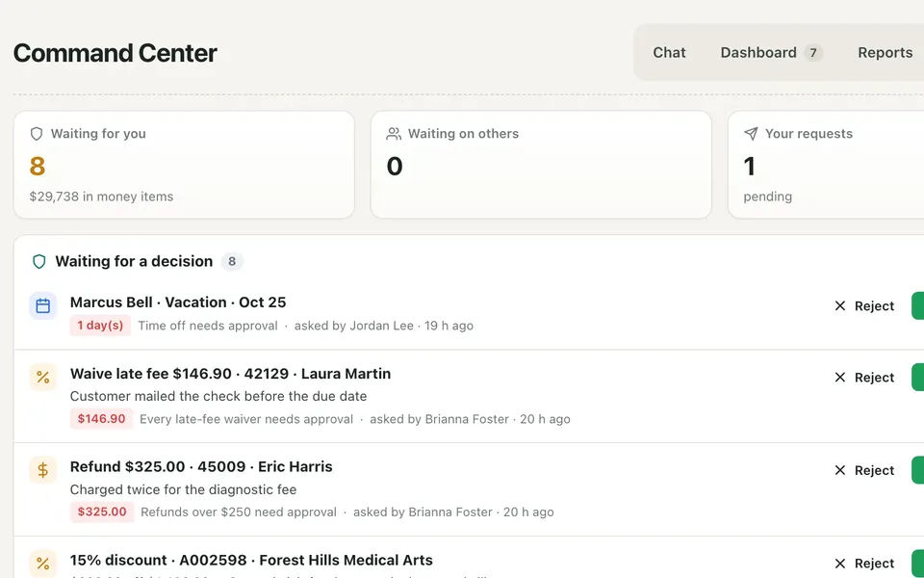Image resolution: width=924 pixels, height=578 pixels.
Task: Click the calendar icon on Marcus Bell vacation row
Action: point(43,305)
